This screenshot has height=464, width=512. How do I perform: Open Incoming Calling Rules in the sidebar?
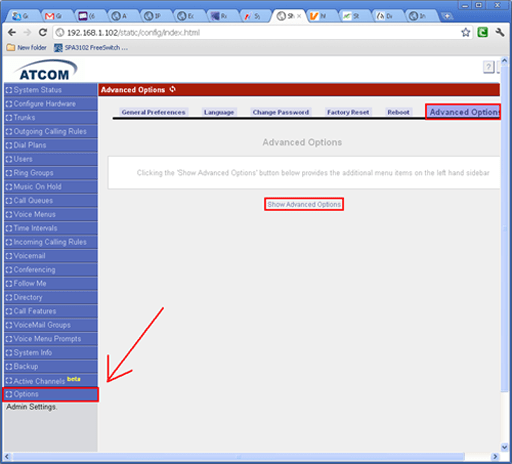point(51,242)
